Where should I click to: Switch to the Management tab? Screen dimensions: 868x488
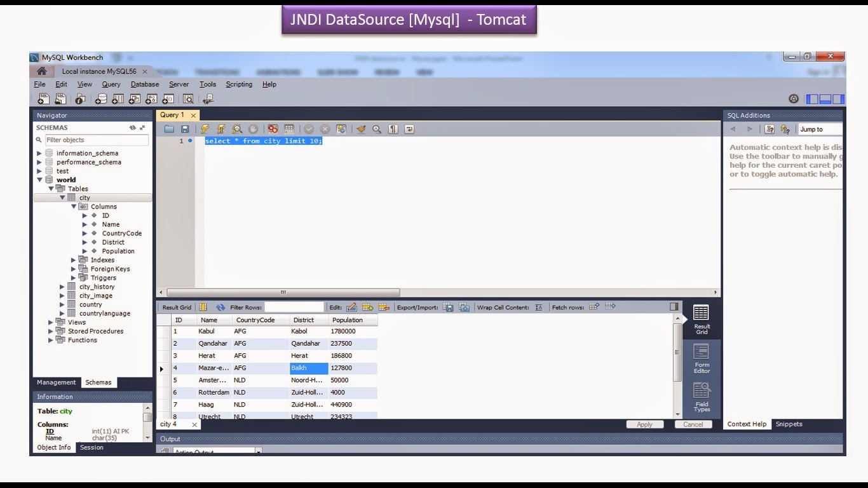(57, 383)
